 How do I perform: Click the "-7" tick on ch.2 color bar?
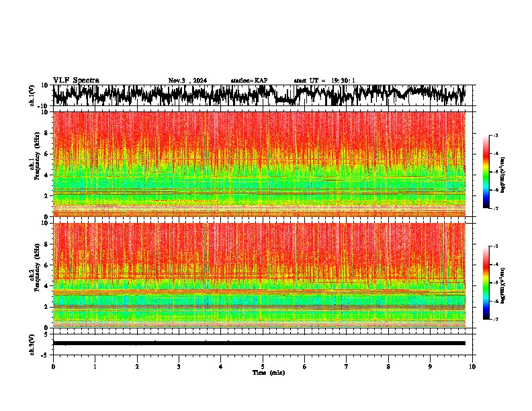(x=495, y=319)
